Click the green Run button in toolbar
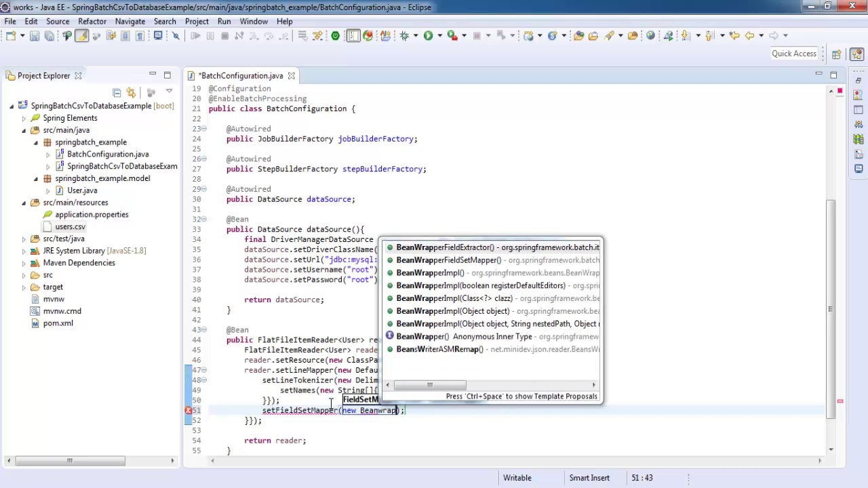868x488 pixels. tap(428, 35)
